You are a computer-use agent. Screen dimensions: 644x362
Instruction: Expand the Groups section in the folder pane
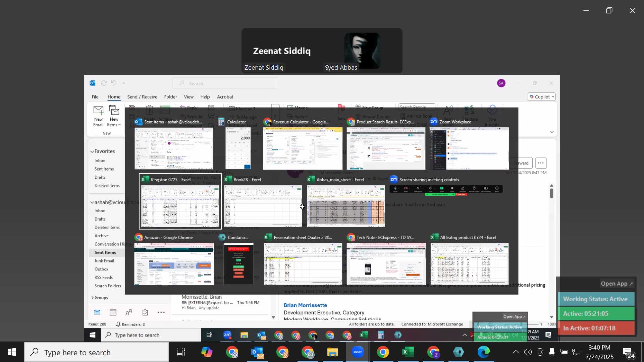[92, 298]
